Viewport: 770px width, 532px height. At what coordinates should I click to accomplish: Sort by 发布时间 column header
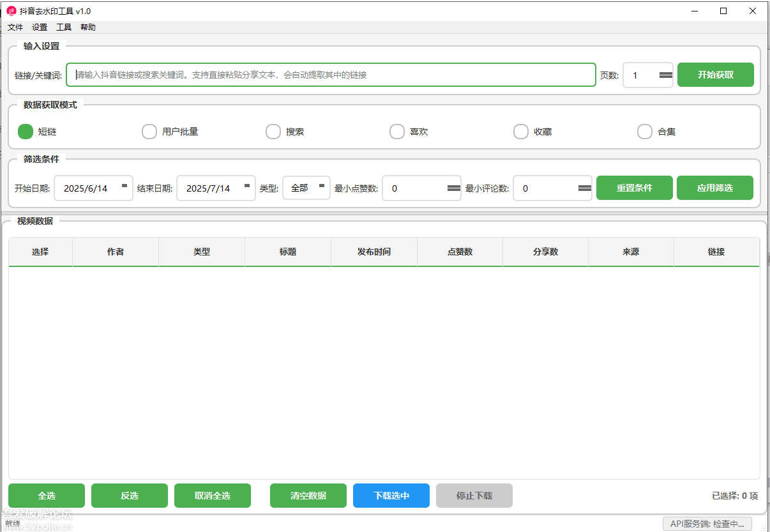tap(374, 252)
